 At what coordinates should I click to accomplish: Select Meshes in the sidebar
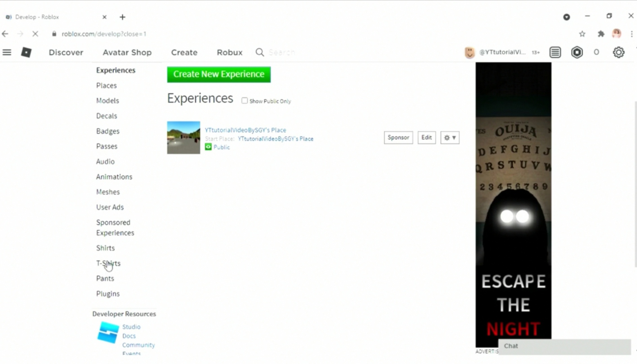108,192
